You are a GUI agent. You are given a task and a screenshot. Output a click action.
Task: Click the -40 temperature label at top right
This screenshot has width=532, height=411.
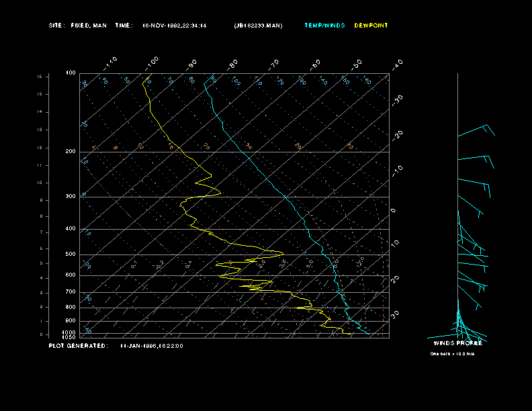(x=397, y=64)
